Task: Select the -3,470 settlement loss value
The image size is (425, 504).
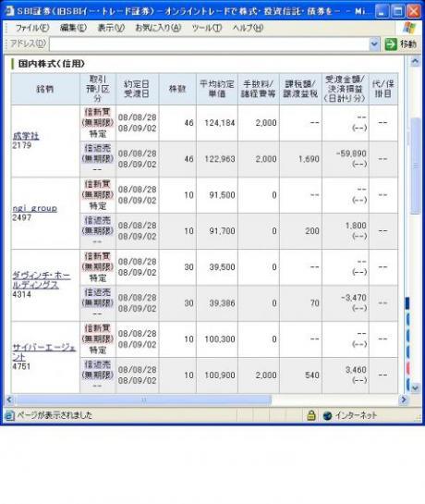Action: pos(354,298)
